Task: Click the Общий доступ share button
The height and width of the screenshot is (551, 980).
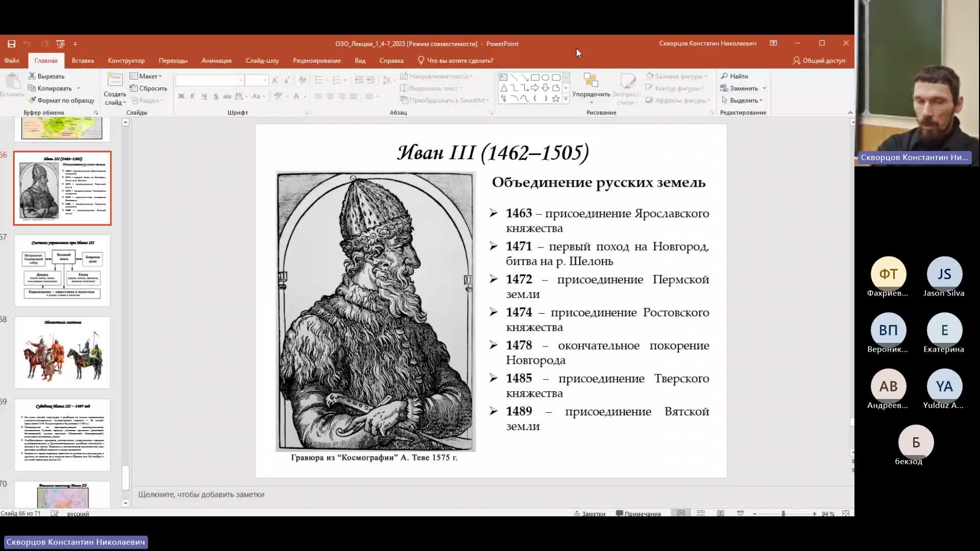Action: click(x=819, y=60)
